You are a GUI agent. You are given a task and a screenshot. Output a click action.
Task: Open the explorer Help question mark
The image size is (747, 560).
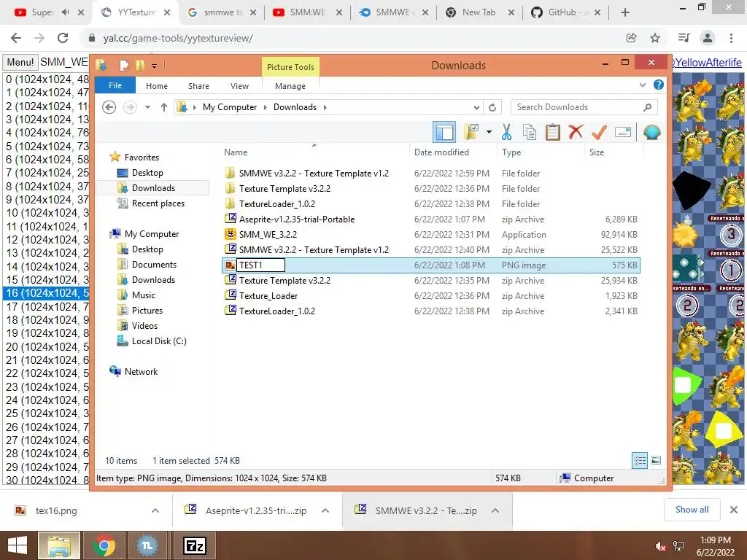pyautogui.click(x=659, y=85)
